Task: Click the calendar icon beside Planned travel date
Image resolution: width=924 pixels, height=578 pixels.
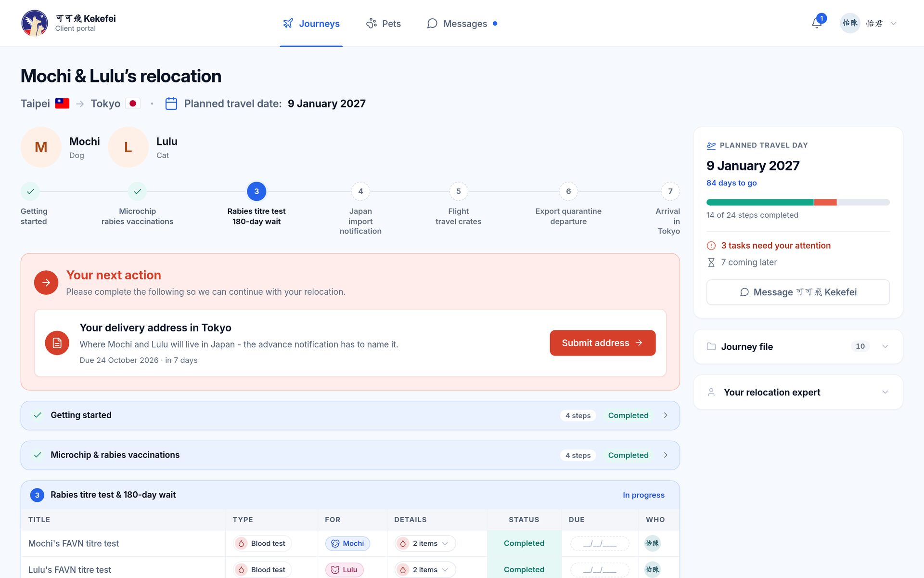Action: pyautogui.click(x=171, y=104)
